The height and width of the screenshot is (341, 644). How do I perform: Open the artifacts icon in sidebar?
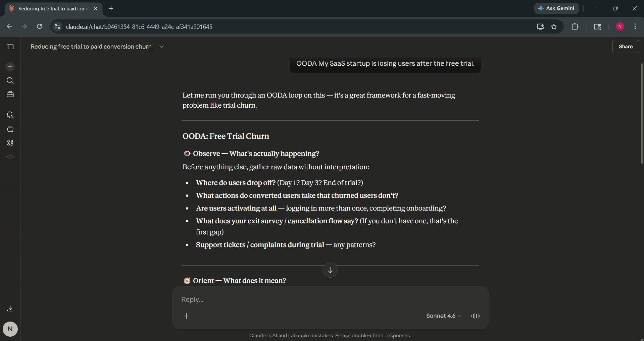tap(10, 143)
